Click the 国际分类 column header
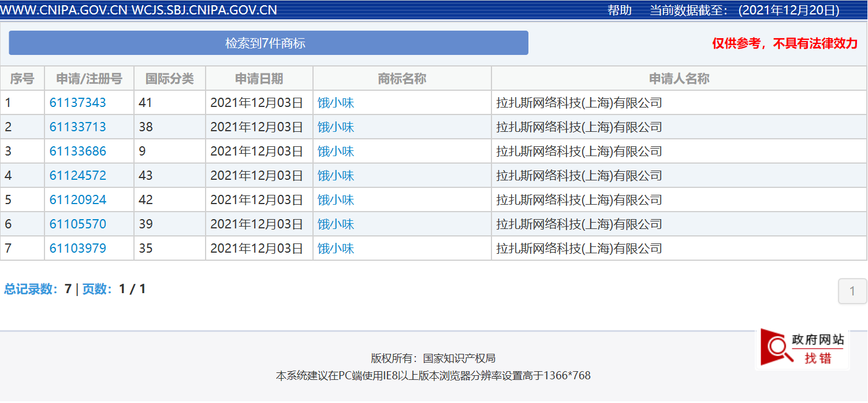This screenshot has height=403, width=868. click(170, 79)
